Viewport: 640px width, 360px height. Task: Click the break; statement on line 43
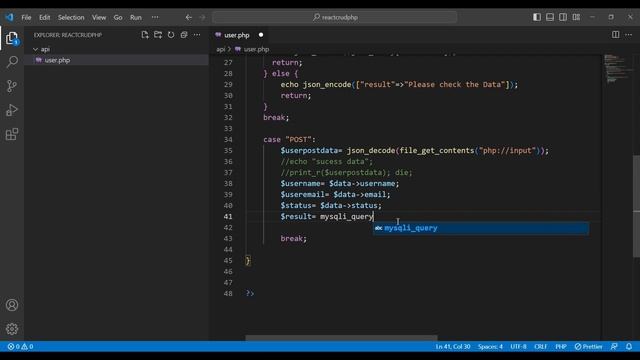[x=293, y=239]
